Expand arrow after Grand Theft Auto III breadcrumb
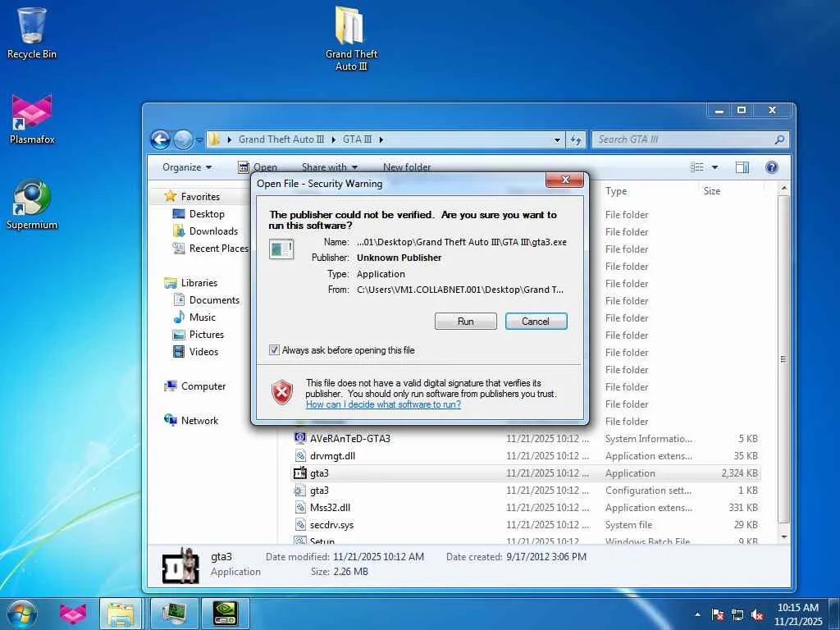The width and height of the screenshot is (840, 630). point(333,139)
